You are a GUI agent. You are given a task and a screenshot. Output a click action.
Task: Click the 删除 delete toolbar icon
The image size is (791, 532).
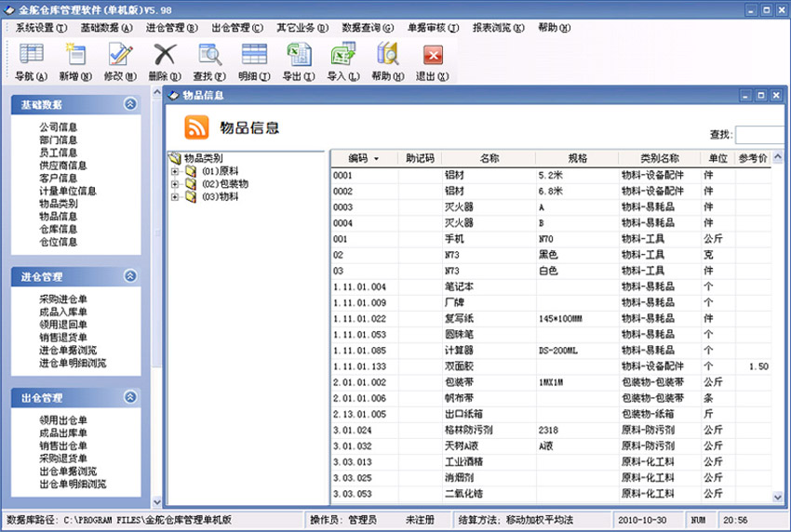[165, 54]
